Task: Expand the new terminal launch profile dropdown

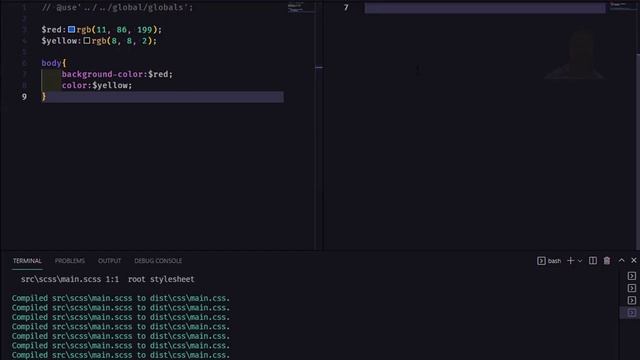Action: click(580, 260)
